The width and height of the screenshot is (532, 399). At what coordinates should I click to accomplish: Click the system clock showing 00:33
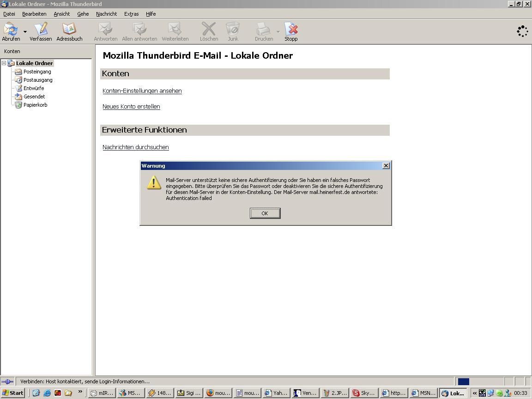tap(520, 393)
